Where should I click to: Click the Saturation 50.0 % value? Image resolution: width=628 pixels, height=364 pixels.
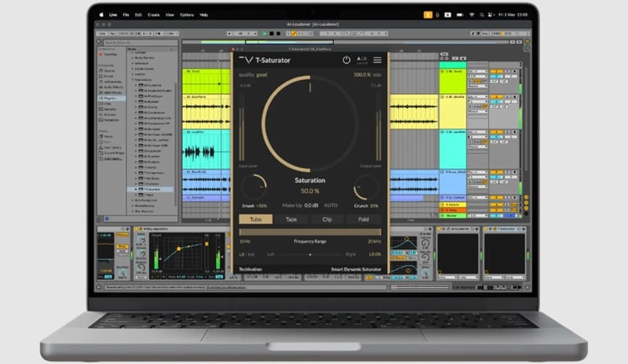coord(310,191)
